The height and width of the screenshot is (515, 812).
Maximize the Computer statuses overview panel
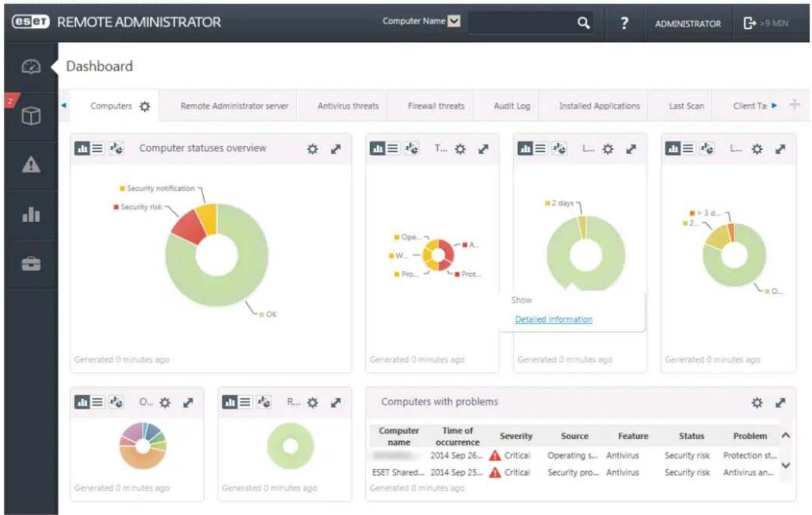click(x=336, y=149)
